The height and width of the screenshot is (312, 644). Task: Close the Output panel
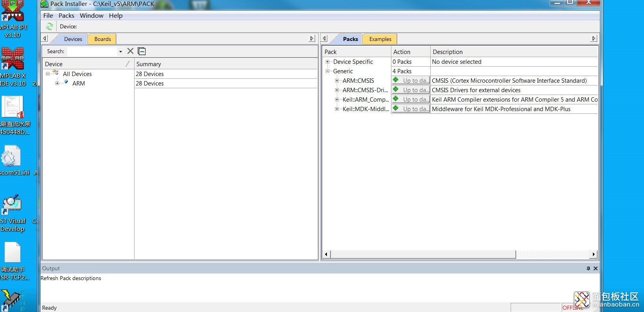(596, 268)
